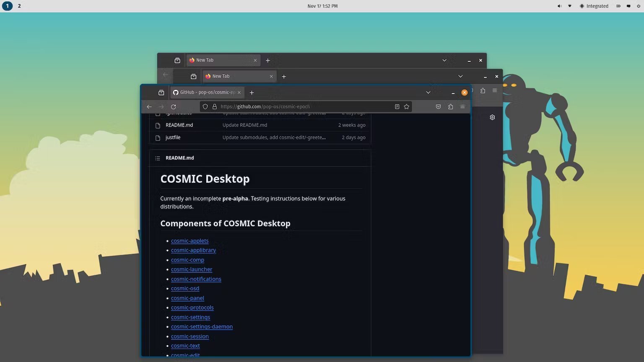Select the GitHub pop-os/cosmic-epoch tab
Viewport: 644px width, 362px height.
point(207,93)
